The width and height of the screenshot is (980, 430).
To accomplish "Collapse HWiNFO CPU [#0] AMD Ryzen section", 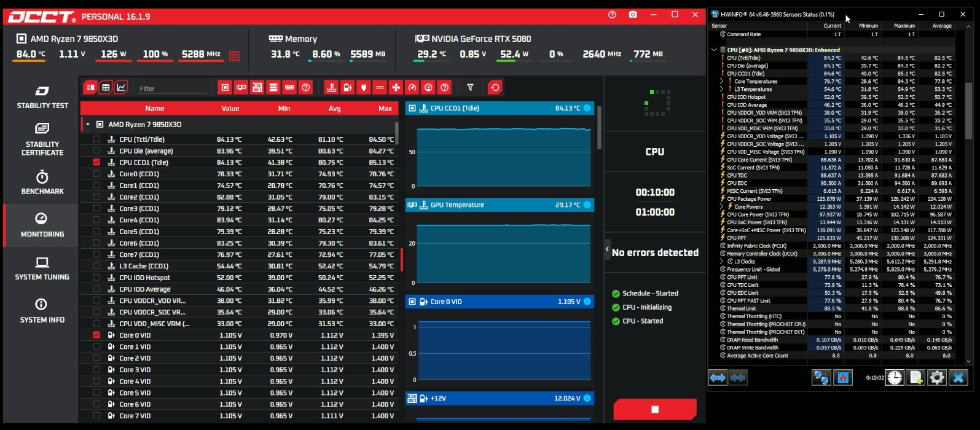I will (714, 50).
